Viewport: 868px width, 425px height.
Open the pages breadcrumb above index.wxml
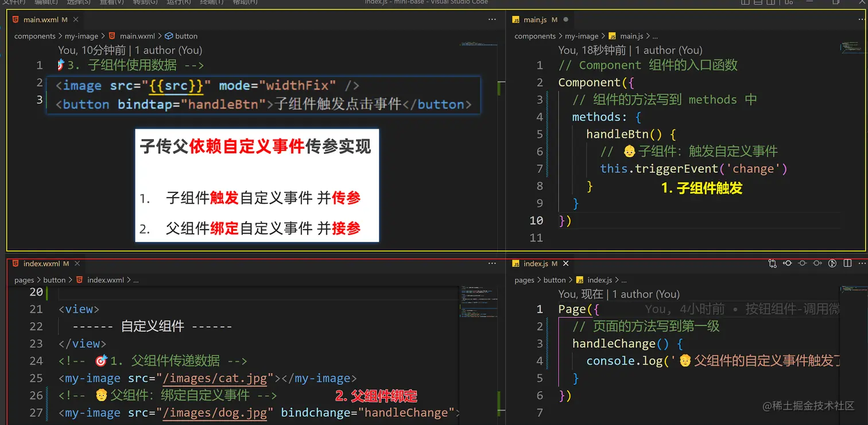click(x=24, y=280)
